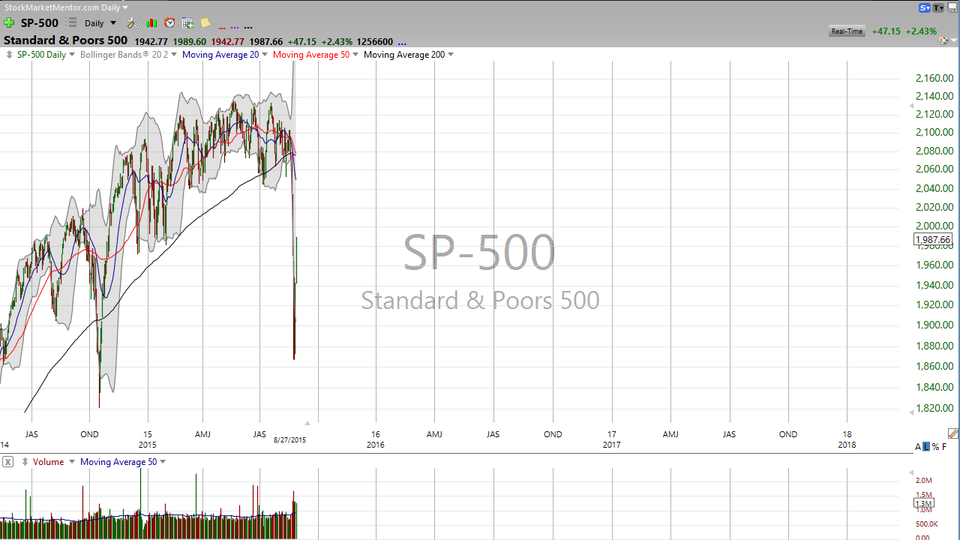
Task: Click the pencil drawing icon near date axis
Action: [x=953, y=433]
